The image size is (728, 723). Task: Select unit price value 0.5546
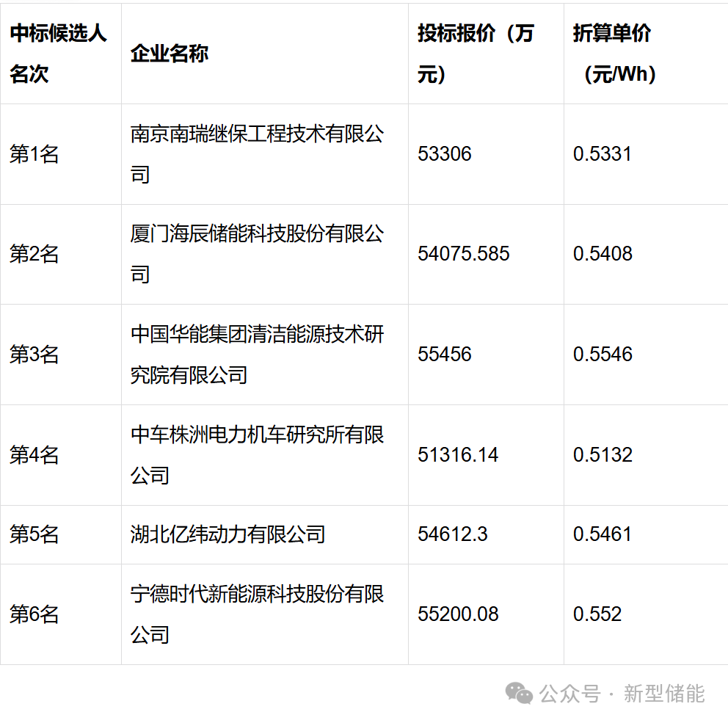603,355
